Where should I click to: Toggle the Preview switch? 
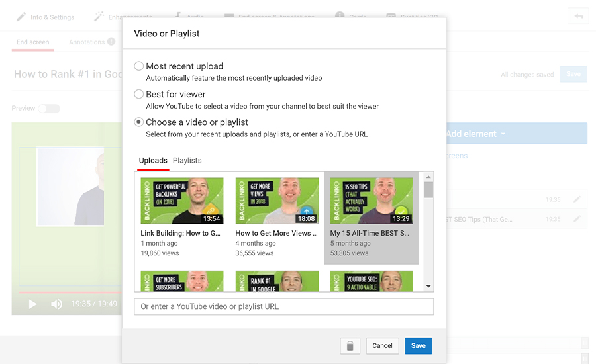point(49,109)
